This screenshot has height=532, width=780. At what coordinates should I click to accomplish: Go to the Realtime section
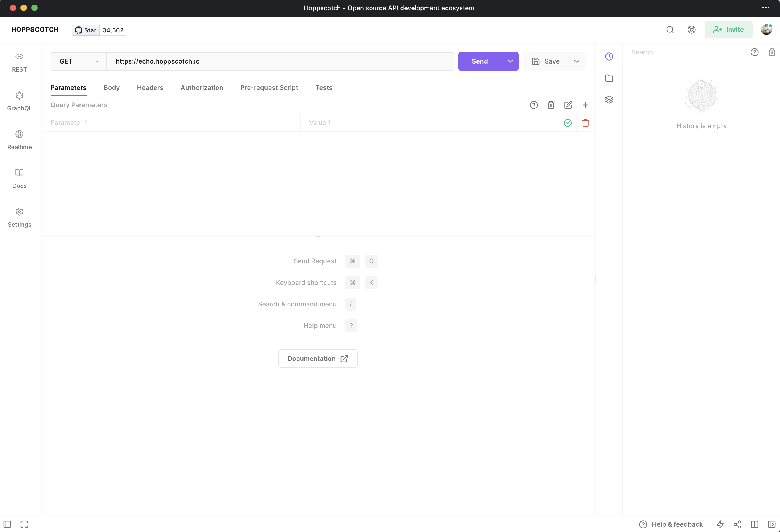coord(19,140)
